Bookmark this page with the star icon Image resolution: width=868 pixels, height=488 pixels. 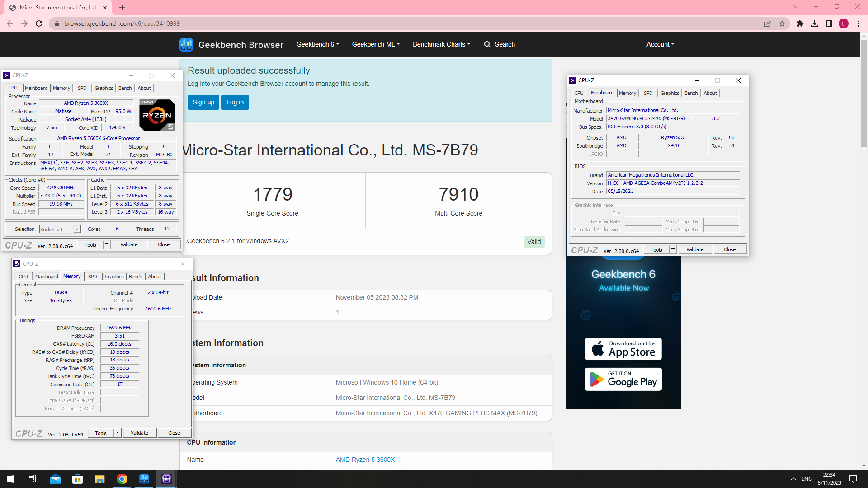click(x=782, y=23)
